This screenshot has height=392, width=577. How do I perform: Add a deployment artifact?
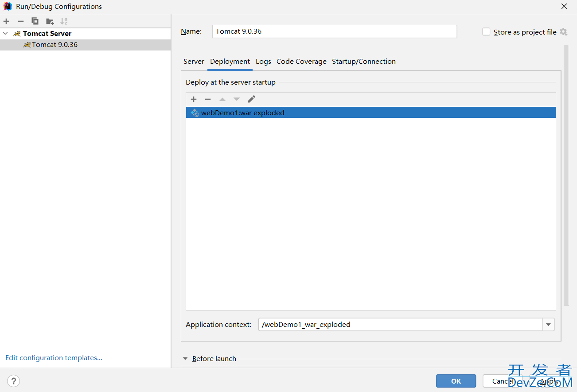[x=194, y=99]
